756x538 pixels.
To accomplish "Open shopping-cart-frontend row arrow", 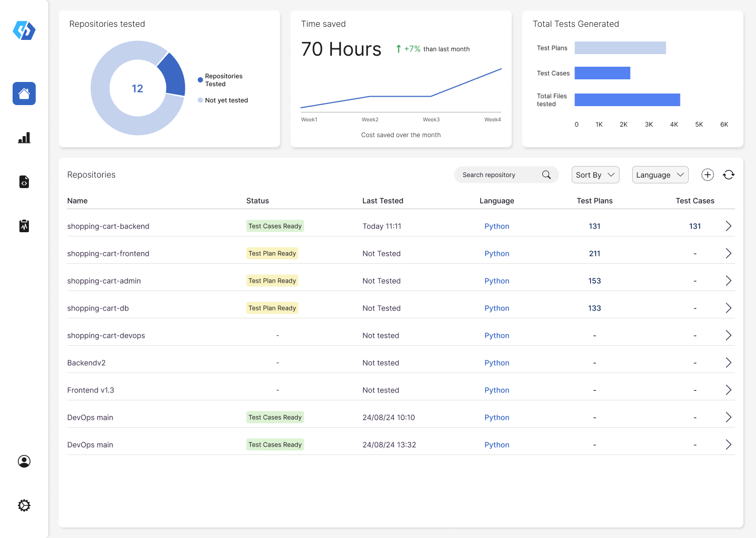I will click(x=728, y=253).
